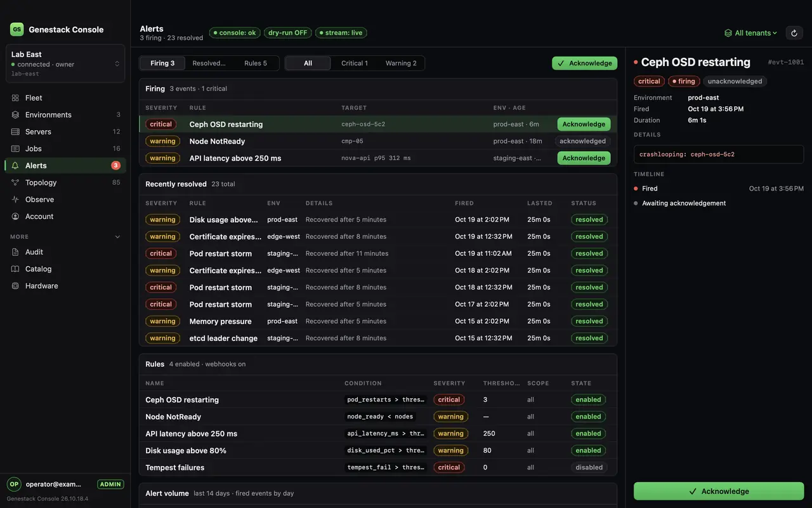The height and width of the screenshot is (508, 812).
Task: Open the Lab East workspace switcher
Action: (65, 63)
